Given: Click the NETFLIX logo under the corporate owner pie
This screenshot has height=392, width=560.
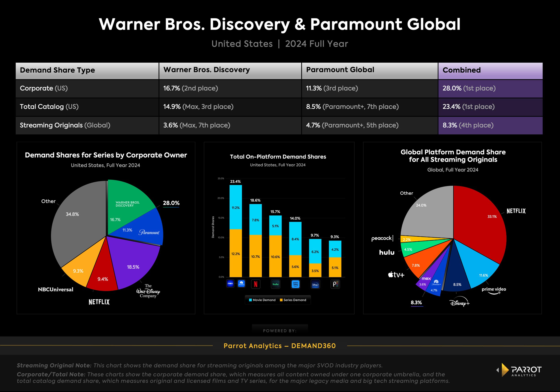Looking at the screenshot, I should [x=99, y=302].
